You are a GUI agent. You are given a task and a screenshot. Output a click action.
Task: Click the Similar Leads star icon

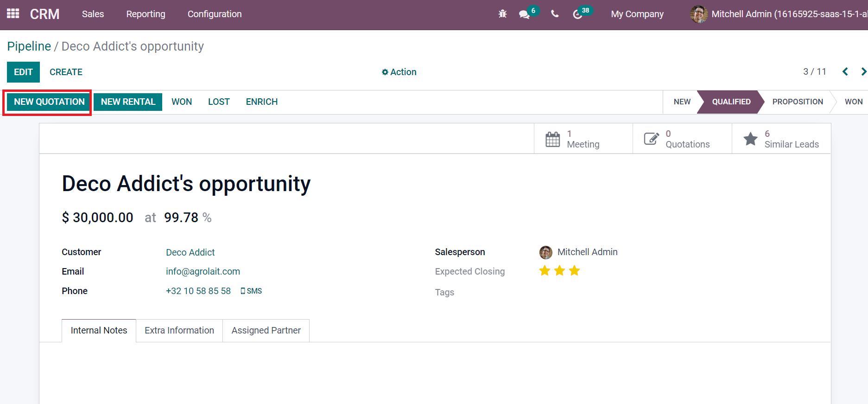[x=750, y=139]
